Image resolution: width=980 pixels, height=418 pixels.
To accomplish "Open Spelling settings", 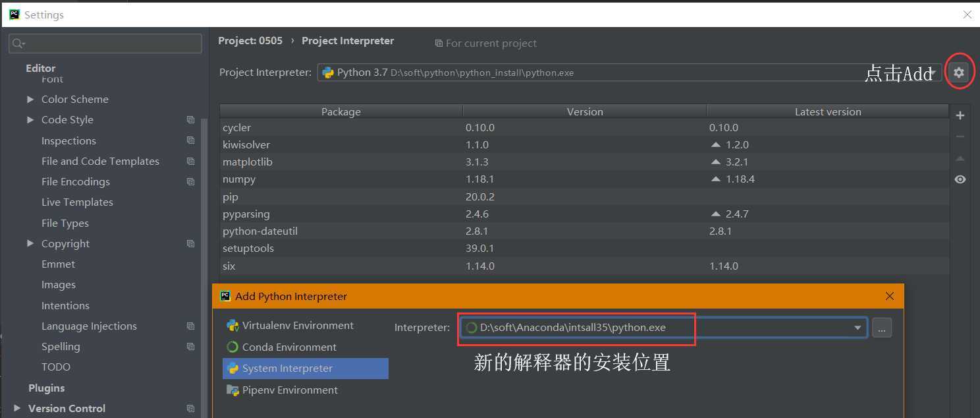I will pyautogui.click(x=61, y=346).
